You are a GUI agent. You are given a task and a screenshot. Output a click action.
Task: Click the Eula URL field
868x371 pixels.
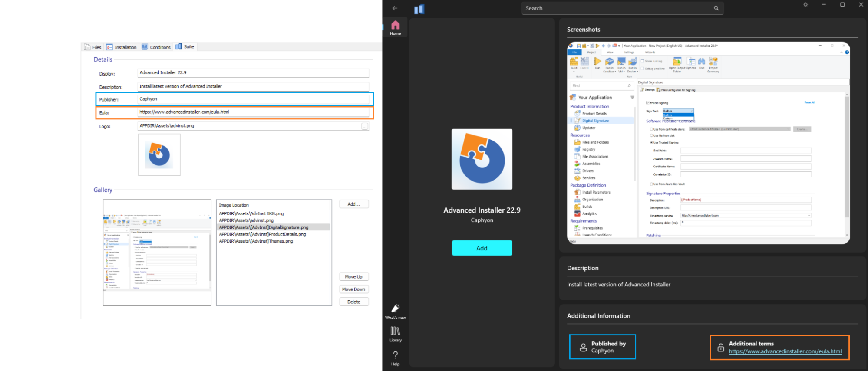click(253, 112)
